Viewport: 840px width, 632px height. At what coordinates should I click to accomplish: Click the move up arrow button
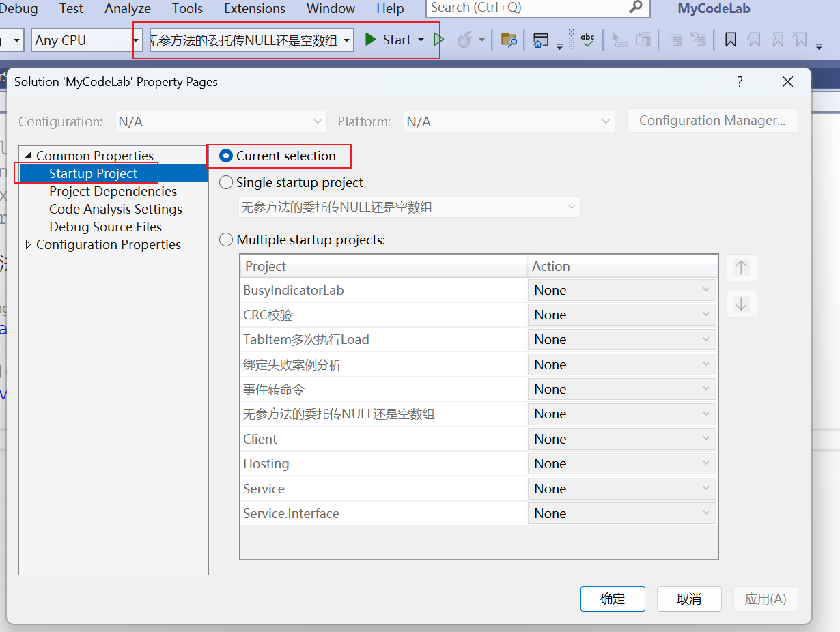742,267
